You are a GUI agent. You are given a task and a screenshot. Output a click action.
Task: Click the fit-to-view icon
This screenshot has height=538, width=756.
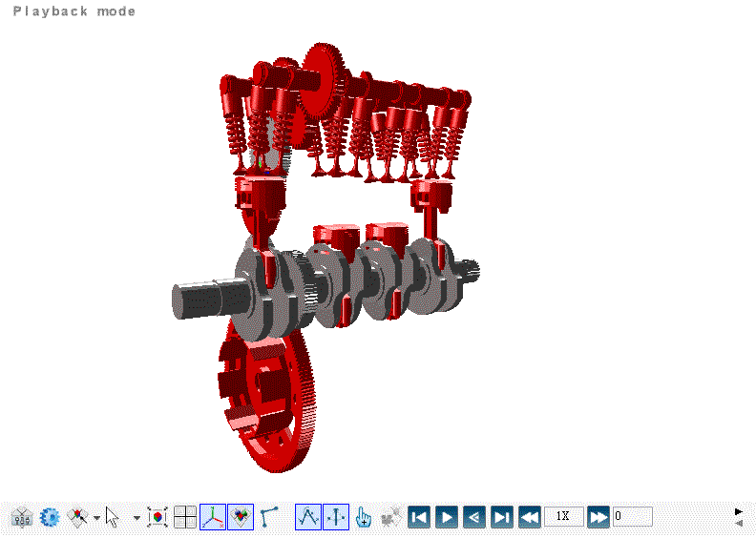pos(158,517)
